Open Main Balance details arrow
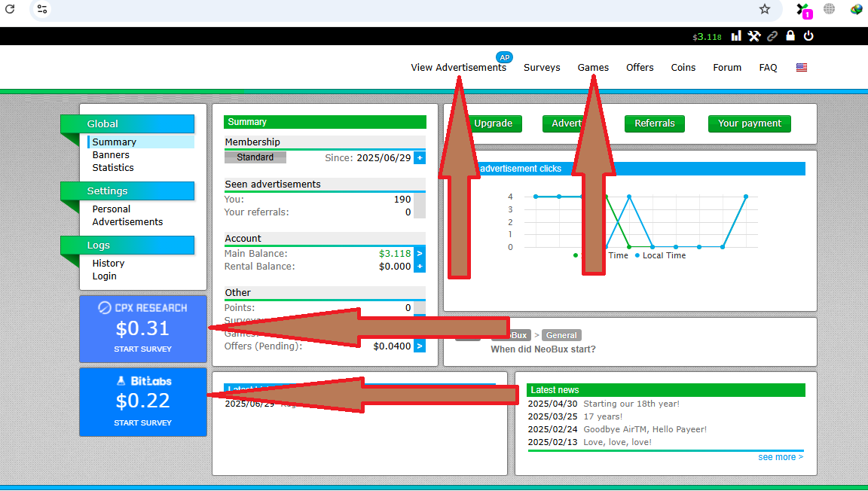 420,254
